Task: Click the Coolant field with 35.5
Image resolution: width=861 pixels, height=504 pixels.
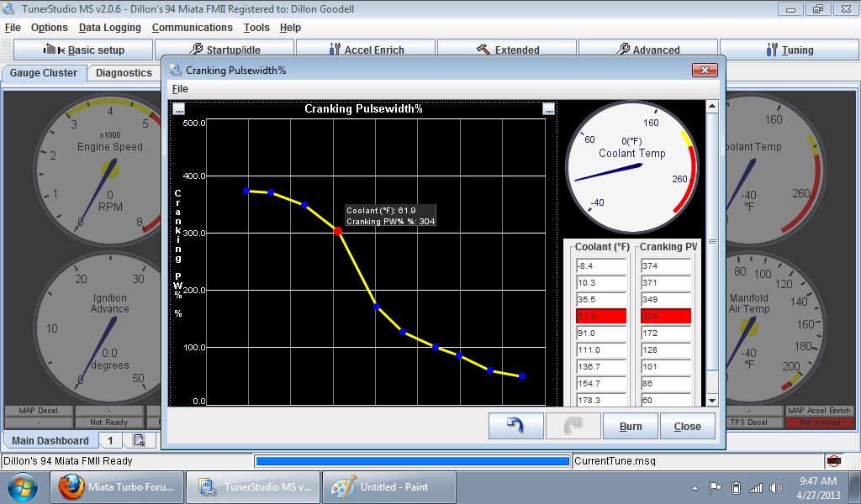Action: pos(601,299)
